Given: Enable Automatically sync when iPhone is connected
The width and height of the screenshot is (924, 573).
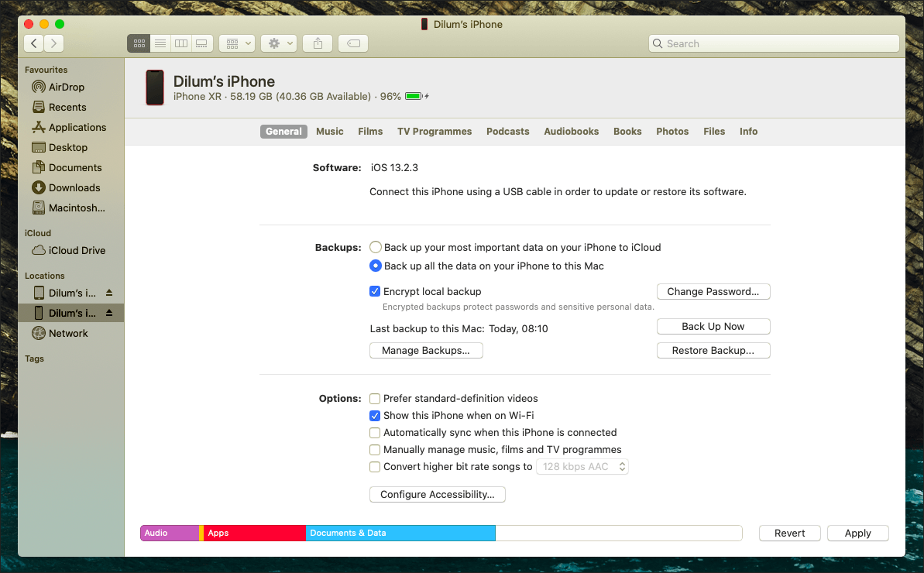Looking at the screenshot, I should point(375,433).
